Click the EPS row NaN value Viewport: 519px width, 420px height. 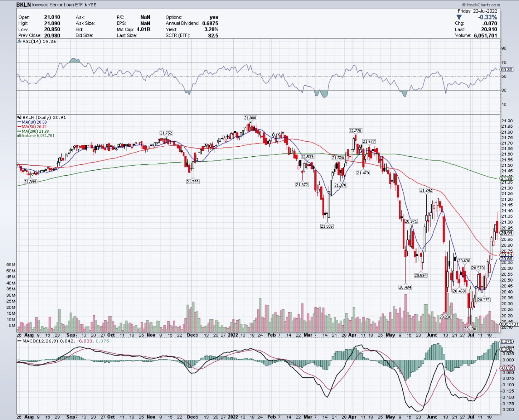pyautogui.click(x=145, y=23)
